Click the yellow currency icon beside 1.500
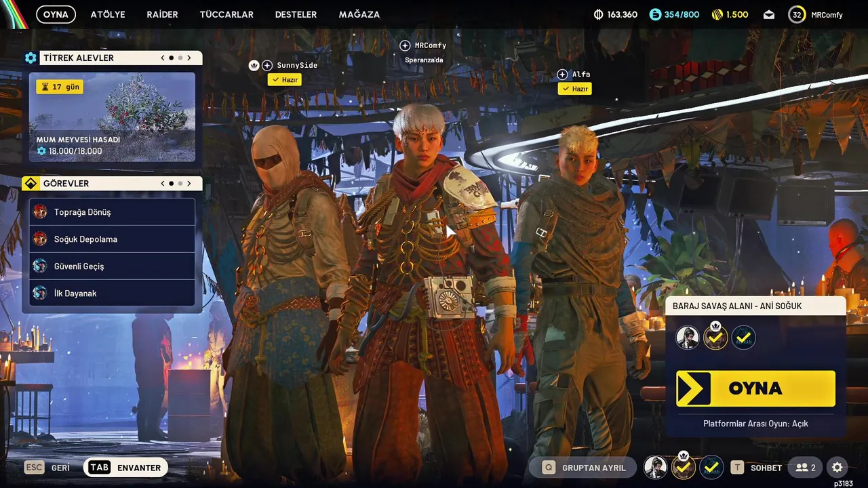The image size is (868, 488). 717,14
